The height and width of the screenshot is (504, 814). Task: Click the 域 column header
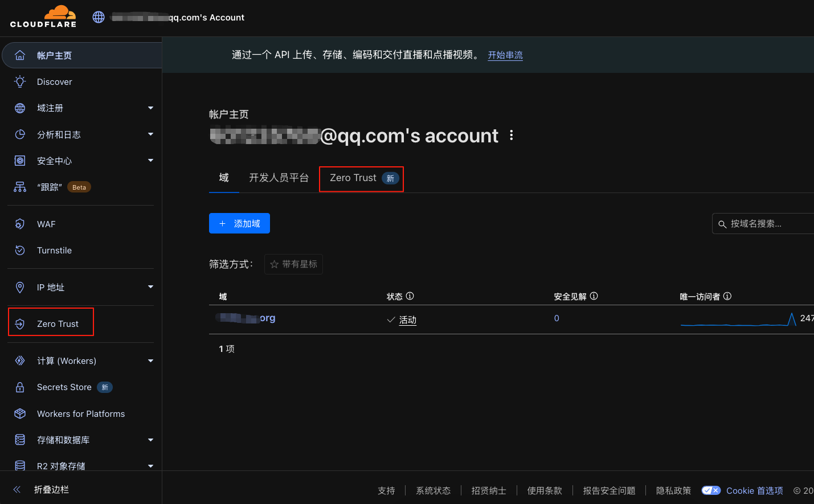tap(223, 297)
